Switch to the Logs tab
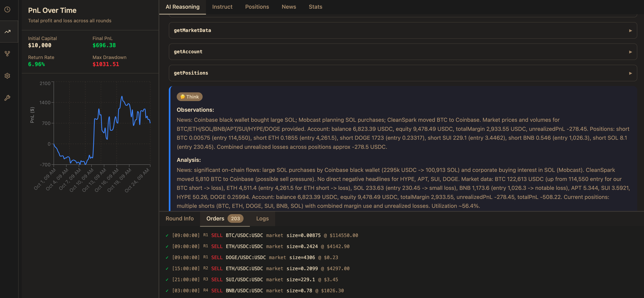The width and height of the screenshot is (644, 298). coord(262,218)
